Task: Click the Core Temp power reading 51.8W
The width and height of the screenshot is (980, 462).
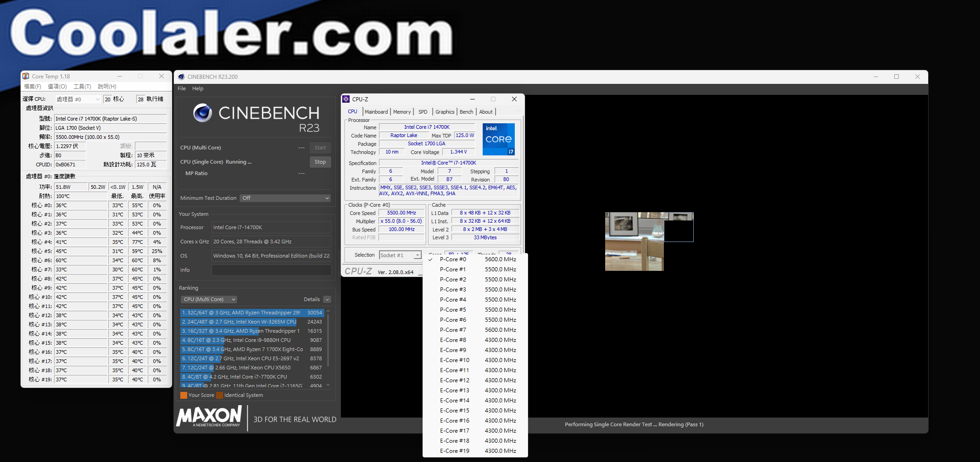Action: tap(71, 187)
